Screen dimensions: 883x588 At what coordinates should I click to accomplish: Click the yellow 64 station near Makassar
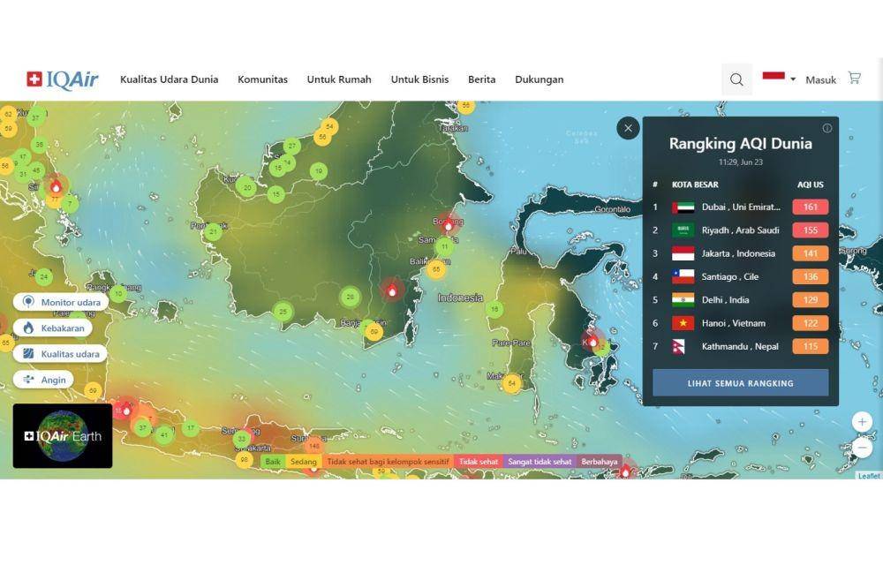tap(511, 383)
